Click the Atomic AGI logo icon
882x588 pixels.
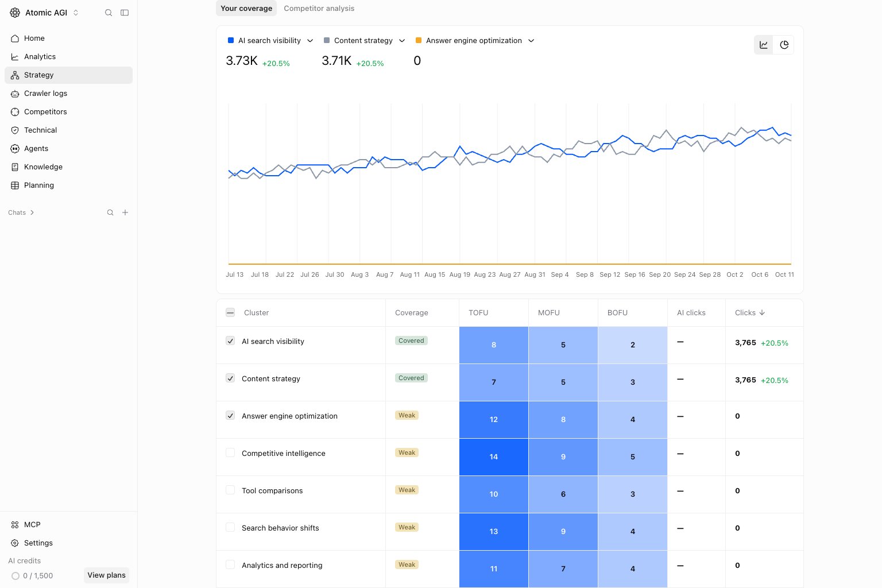tap(15, 13)
